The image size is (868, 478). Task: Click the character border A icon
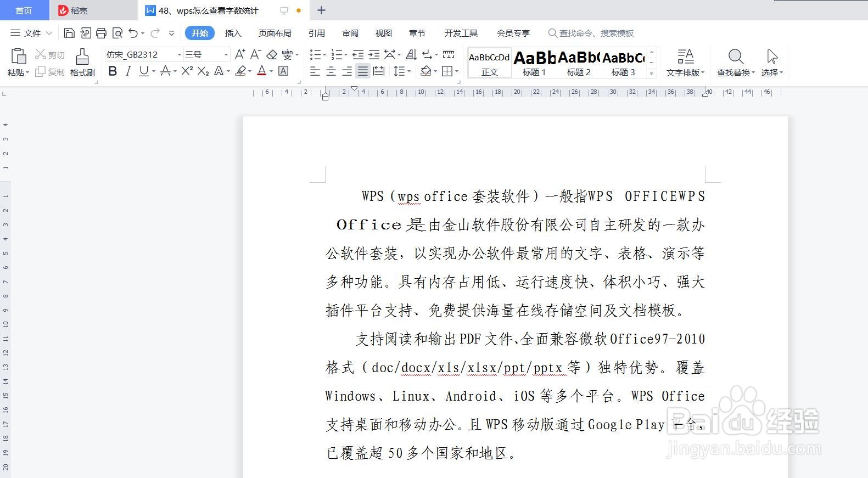point(283,71)
